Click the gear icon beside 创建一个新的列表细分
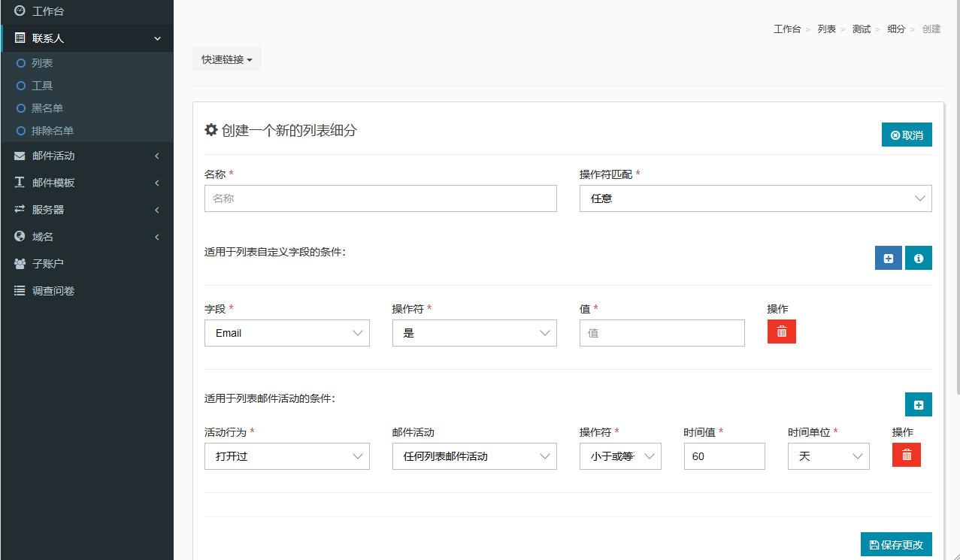 tap(211, 130)
